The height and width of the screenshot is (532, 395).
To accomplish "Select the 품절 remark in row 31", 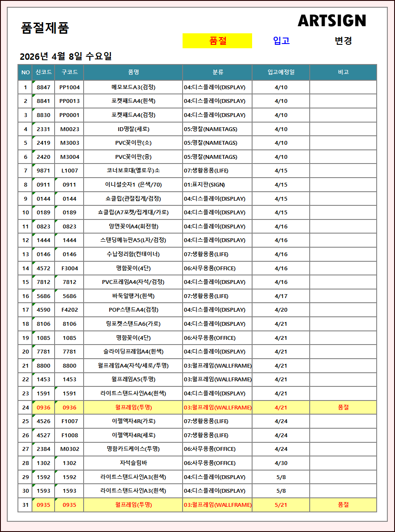I will (343, 505).
